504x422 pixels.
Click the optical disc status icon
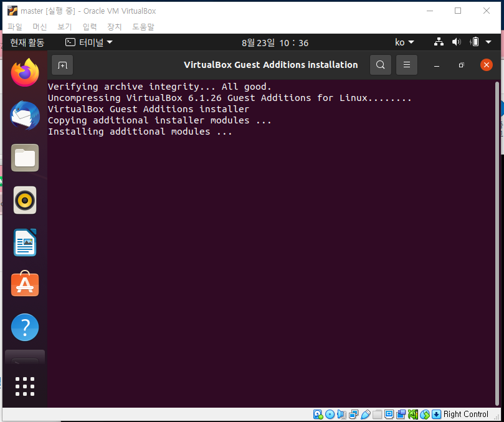(x=330, y=415)
